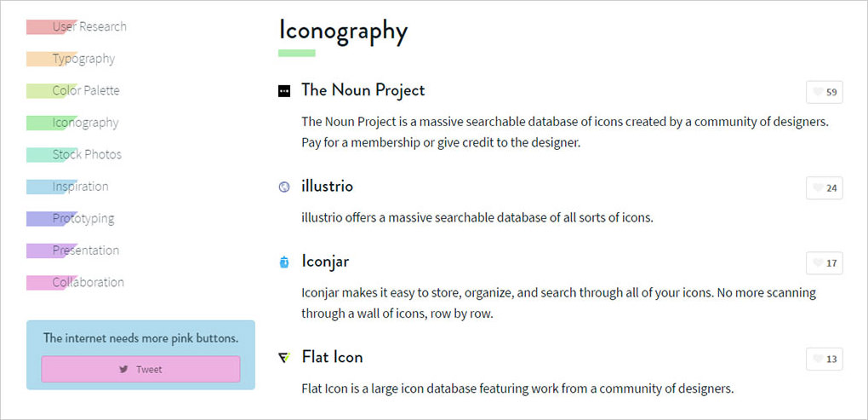Jump to Stock Photos category
This screenshot has height=420, width=868.
(x=87, y=154)
